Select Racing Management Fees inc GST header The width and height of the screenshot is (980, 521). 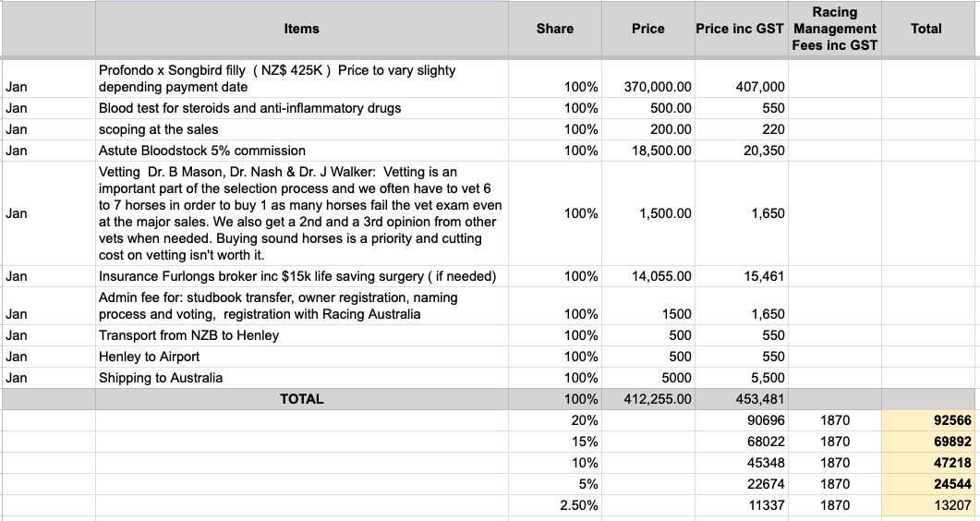[834, 29]
